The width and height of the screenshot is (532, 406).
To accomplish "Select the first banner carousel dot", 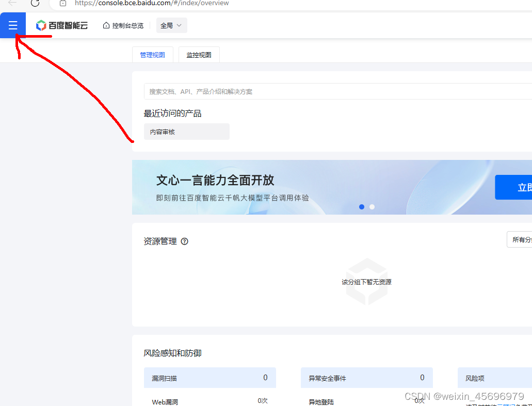I will (x=362, y=207).
